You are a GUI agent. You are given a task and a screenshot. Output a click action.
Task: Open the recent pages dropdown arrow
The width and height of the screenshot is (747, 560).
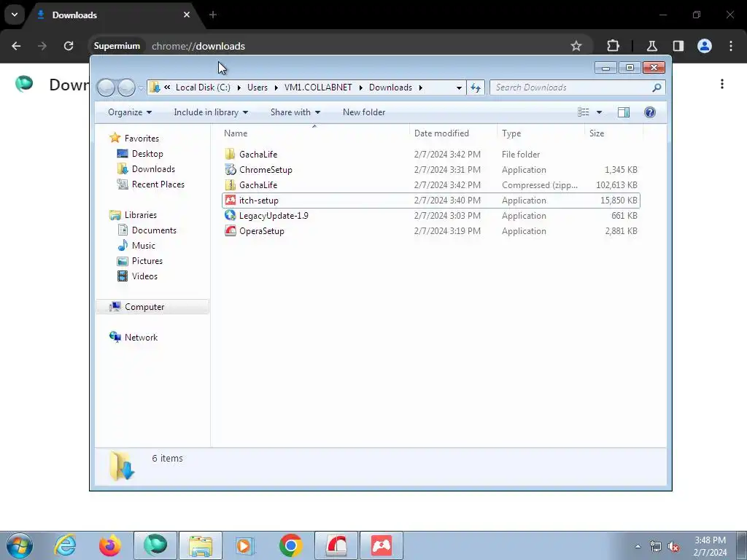coord(141,87)
